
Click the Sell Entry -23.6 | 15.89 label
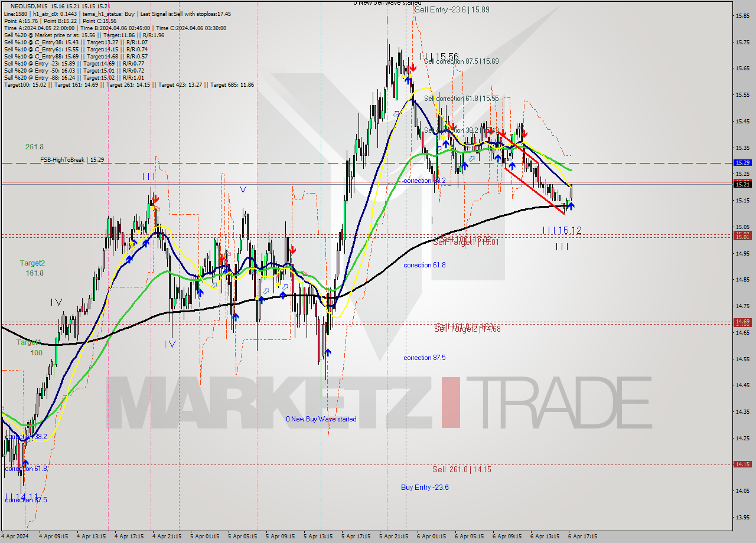[x=452, y=10]
